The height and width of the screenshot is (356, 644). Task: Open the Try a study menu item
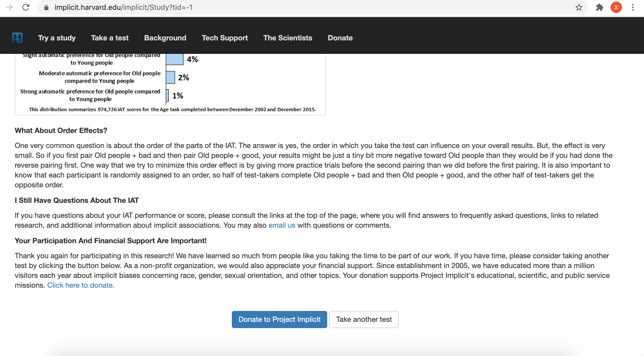coord(57,38)
